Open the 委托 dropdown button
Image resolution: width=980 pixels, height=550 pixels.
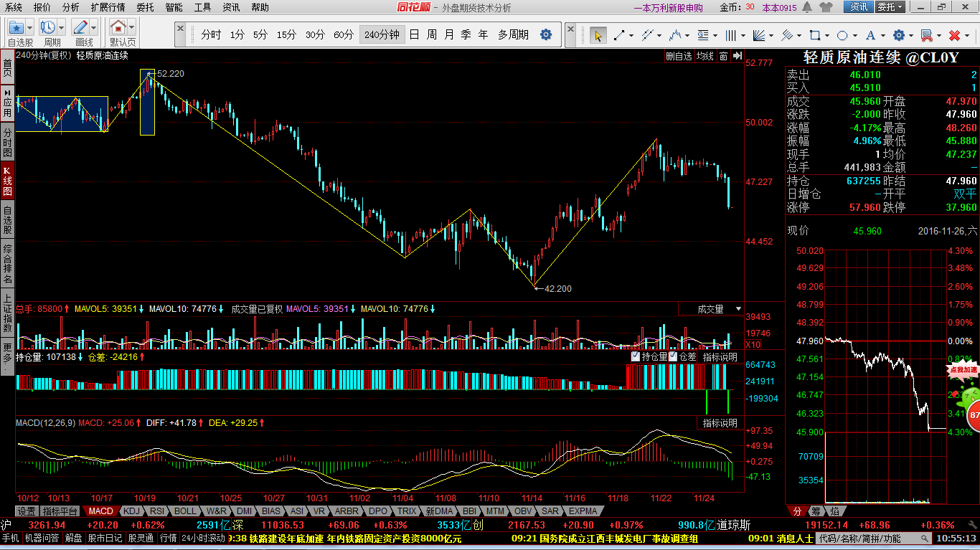pyautogui.click(x=890, y=7)
